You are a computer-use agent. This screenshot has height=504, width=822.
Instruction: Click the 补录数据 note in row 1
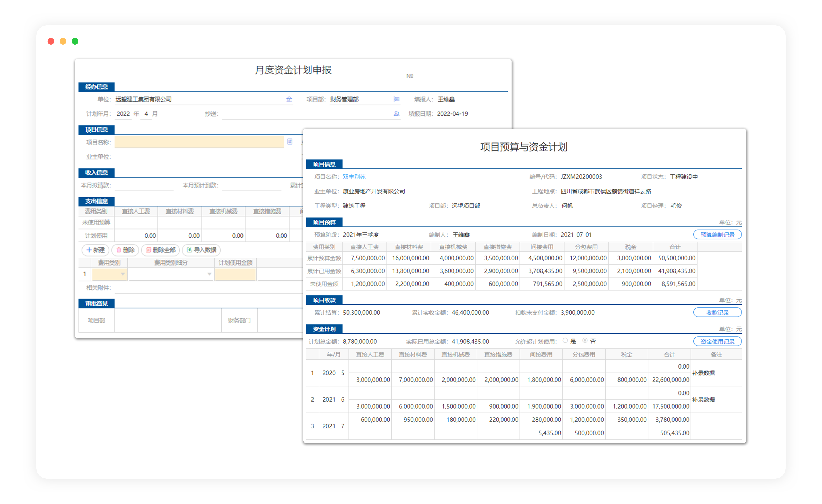tap(703, 373)
